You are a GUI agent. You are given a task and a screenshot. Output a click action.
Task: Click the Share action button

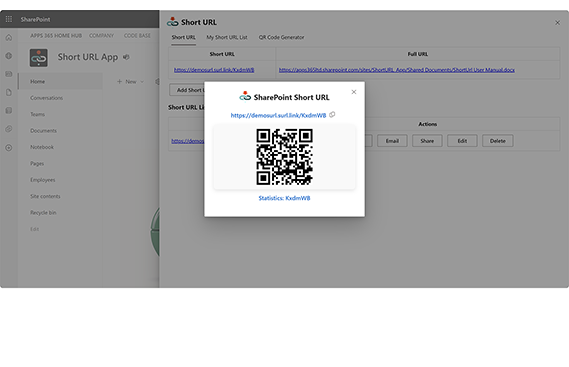(x=427, y=141)
